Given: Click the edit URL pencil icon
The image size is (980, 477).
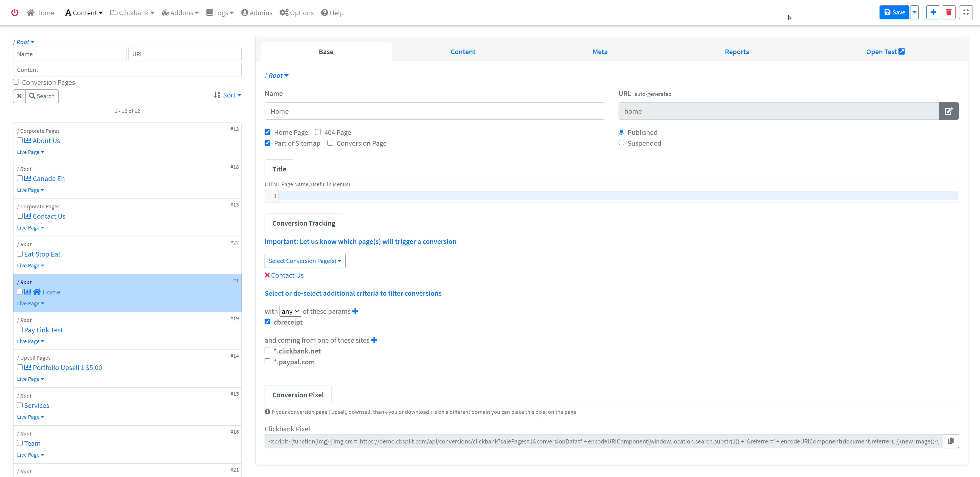Looking at the screenshot, I should [948, 111].
